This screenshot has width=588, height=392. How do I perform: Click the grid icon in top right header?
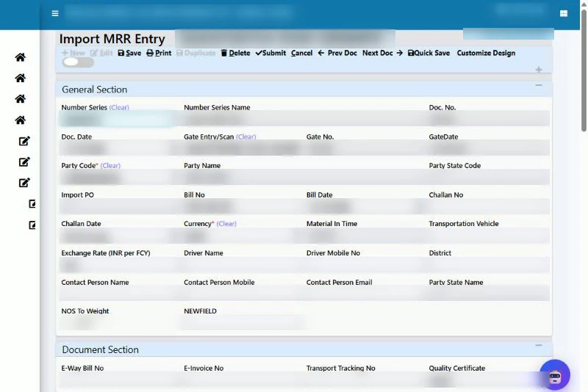(x=563, y=13)
